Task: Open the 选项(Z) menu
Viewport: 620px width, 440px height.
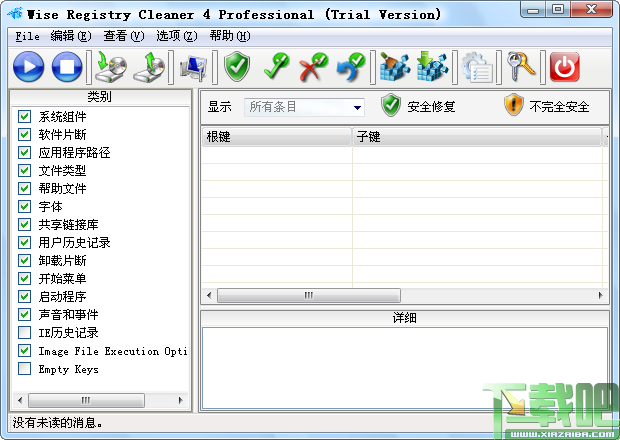Action: 177,36
